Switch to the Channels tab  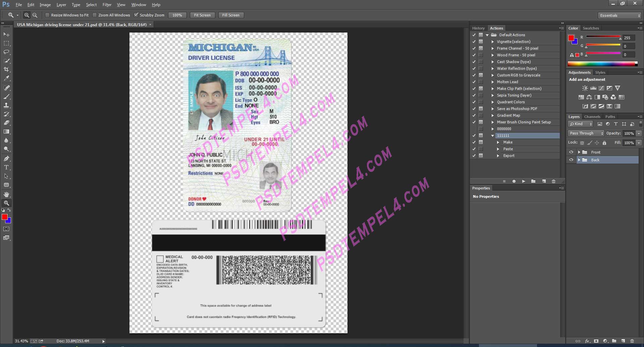tap(592, 116)
